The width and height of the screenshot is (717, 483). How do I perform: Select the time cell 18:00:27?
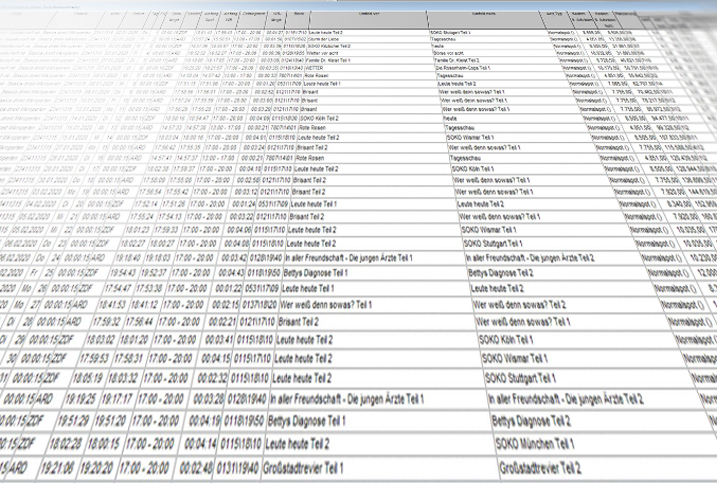tap(161, 244)
